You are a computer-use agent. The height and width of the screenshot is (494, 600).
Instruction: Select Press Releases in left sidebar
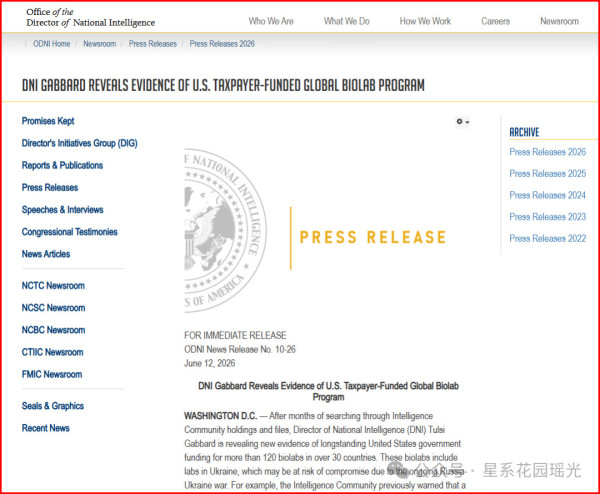[x=50, y=187]
